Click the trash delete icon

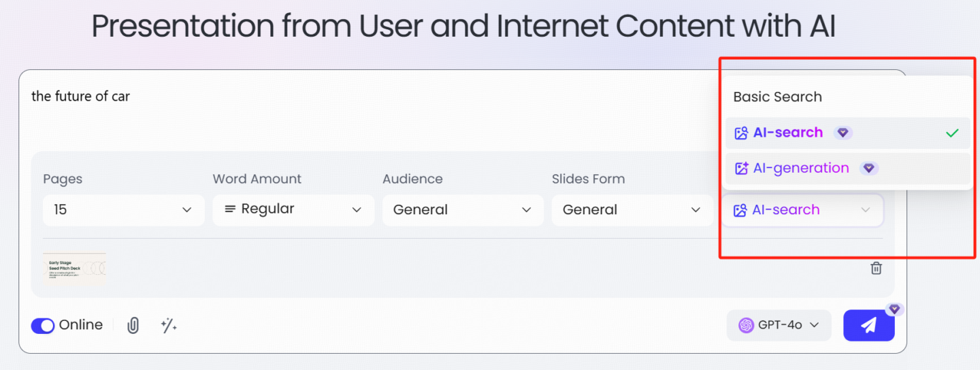877,268
